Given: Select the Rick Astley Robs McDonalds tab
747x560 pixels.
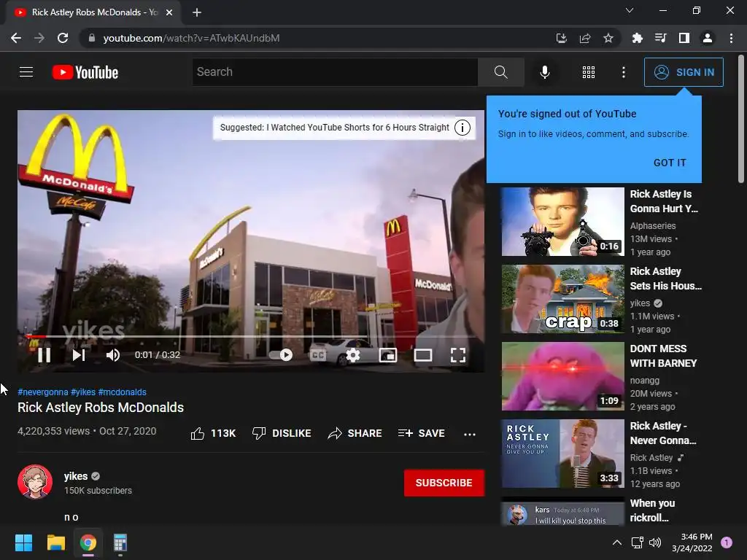Looking at the screenshot, I should [93, 12].
